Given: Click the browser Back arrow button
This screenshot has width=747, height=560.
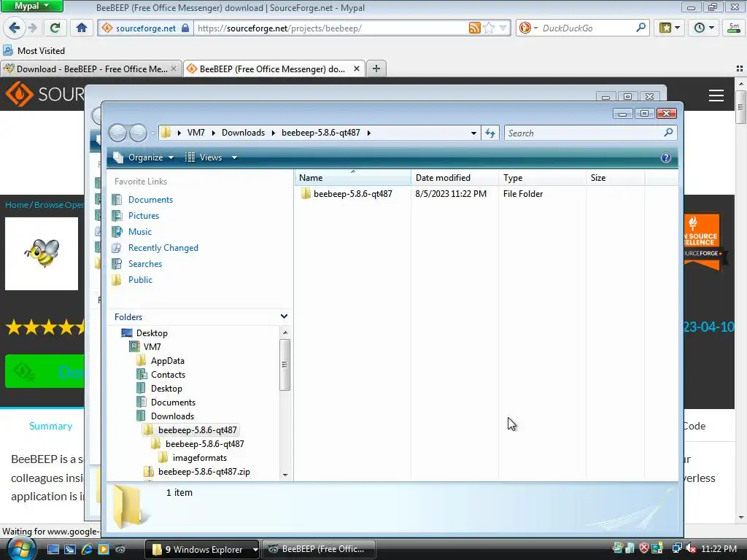Looking at the screenshot, I should point(15,28).
